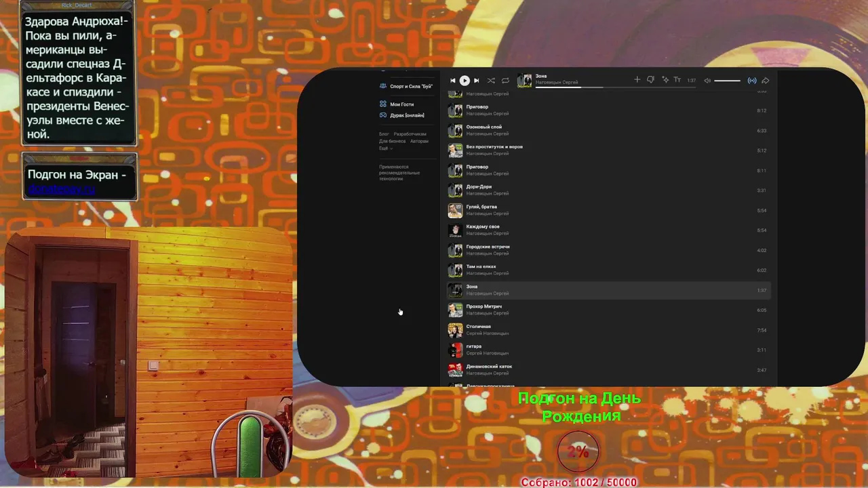Click the 3:47 duration of Динамовский каток
Viewport: 868px width, 488px height.
tap(762, 371)
